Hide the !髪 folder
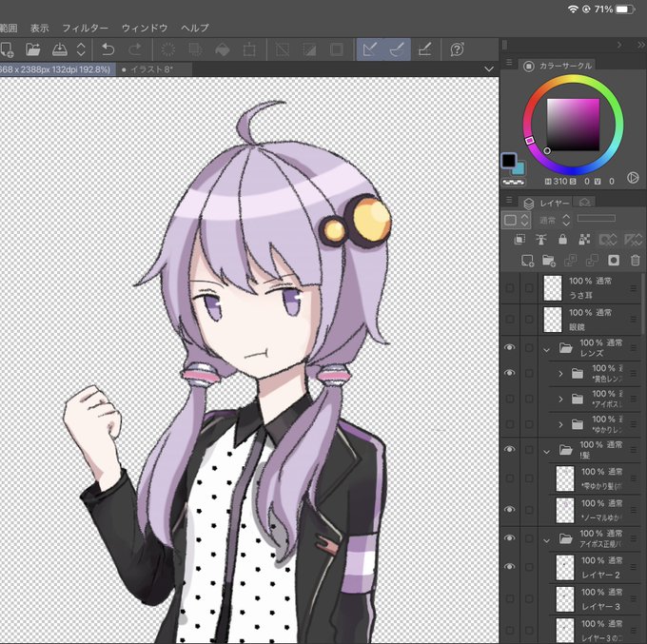 (510, 449)
